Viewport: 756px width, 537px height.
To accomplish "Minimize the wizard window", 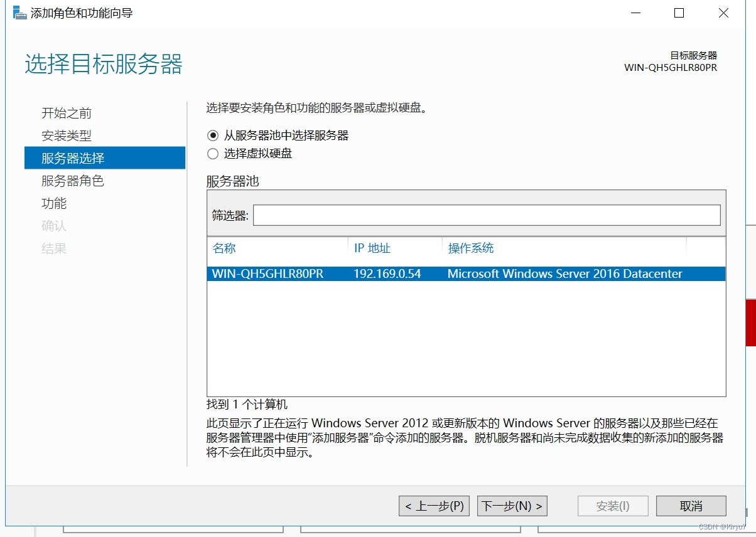I will 634,13.
